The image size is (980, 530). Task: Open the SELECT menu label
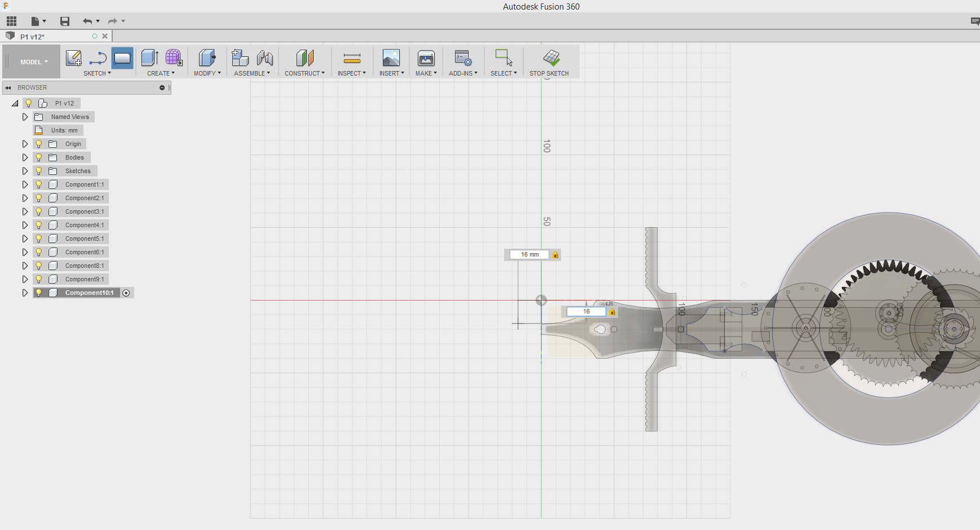coord(504,73)
